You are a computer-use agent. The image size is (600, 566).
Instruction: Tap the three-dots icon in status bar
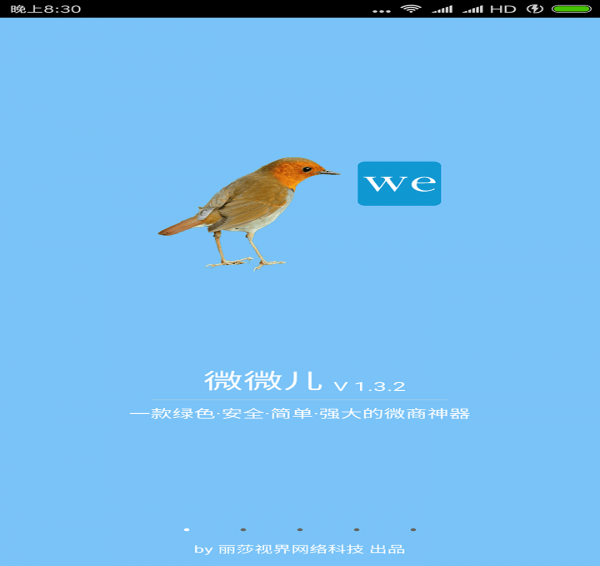click(x=381, y=10)
